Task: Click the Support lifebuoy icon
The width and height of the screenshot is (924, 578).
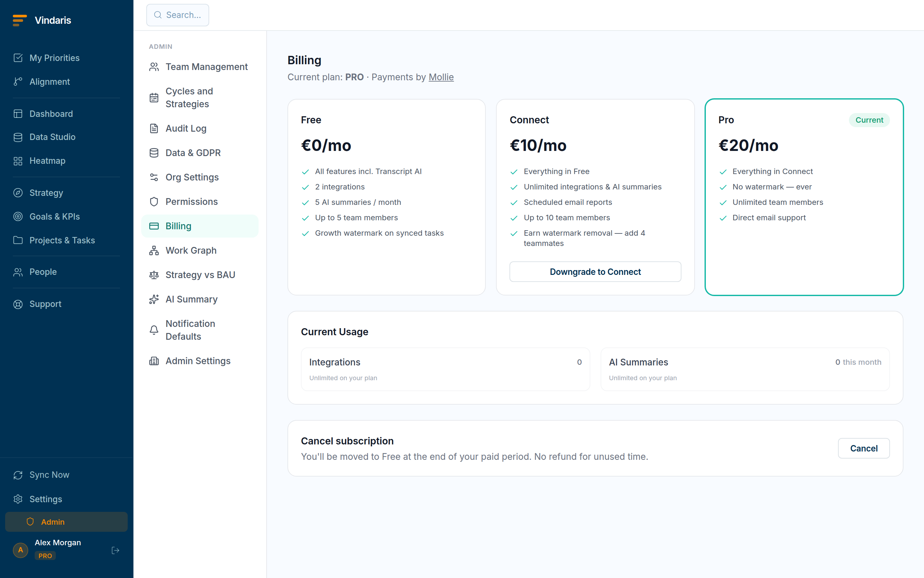Action: pos(18,304)
